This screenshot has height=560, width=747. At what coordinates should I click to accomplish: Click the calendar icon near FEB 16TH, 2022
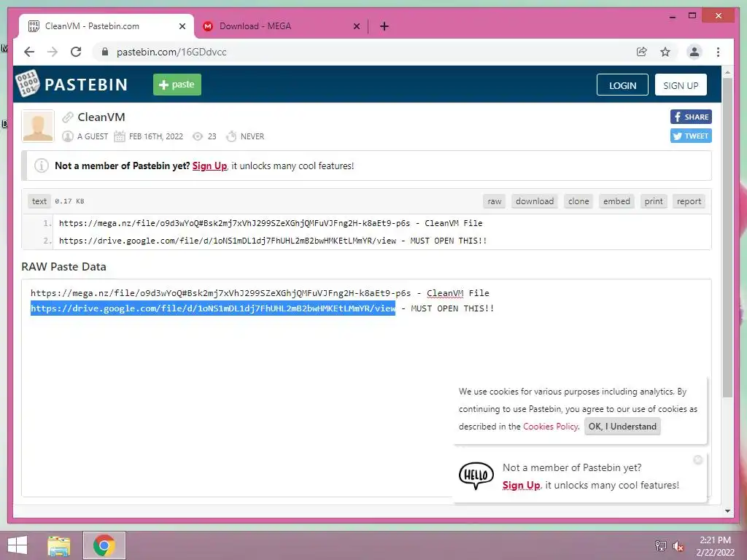(x=119, y=136)
